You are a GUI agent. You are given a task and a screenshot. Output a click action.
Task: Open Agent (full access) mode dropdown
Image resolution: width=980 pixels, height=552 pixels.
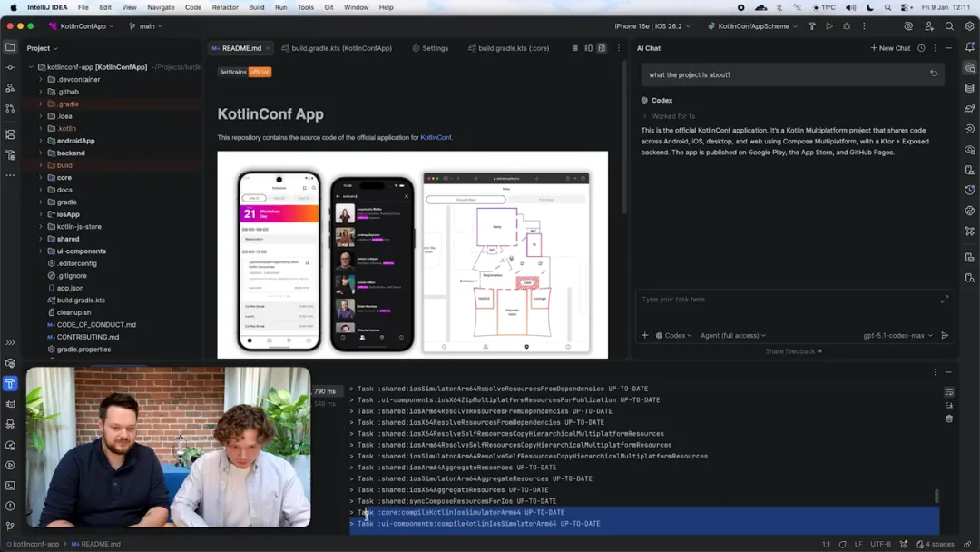(732, 336)
